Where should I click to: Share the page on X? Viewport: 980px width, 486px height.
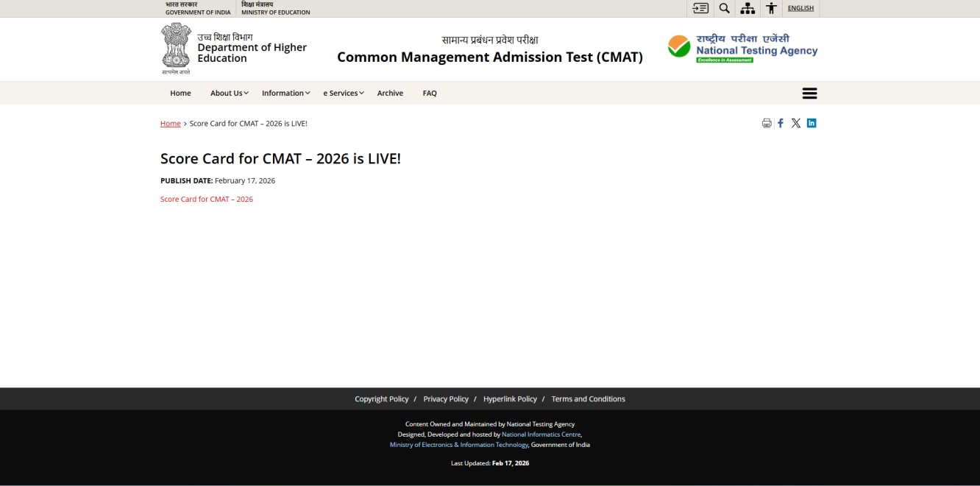coord(795,123)
